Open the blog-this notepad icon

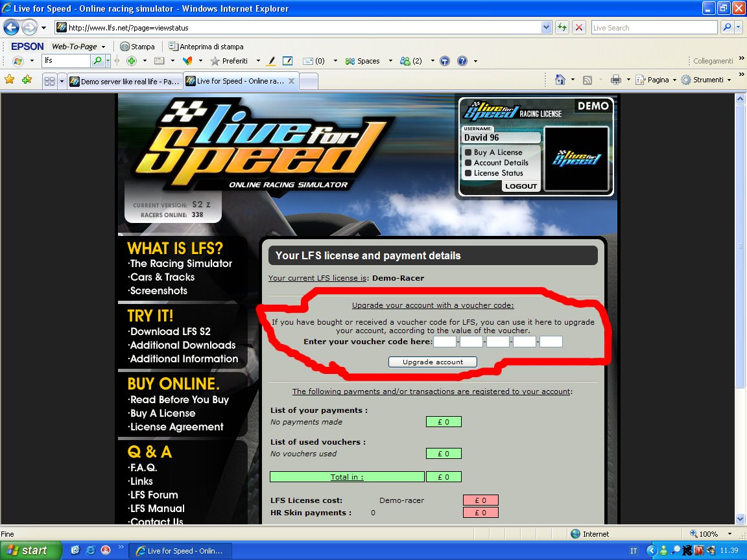click(x=288, y=61)
